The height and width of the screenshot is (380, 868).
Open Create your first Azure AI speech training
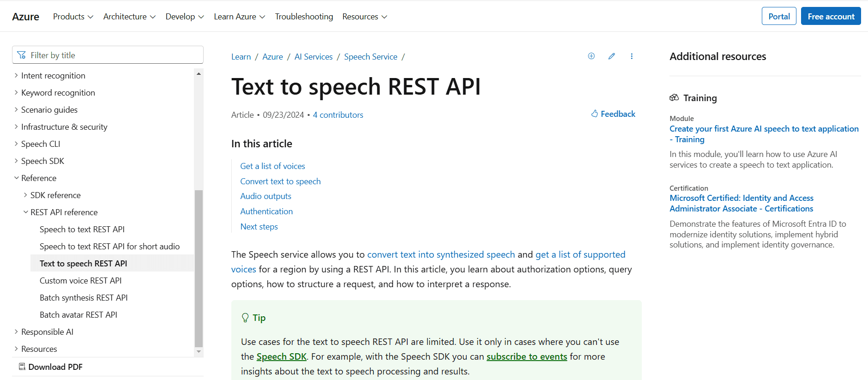point(764,134)
